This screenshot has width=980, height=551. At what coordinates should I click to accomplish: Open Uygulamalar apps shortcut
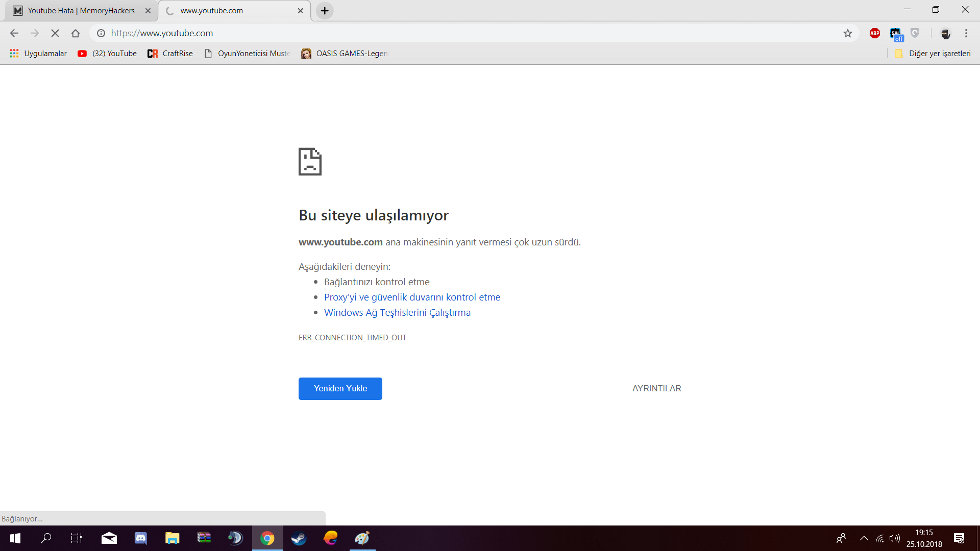(38, 54)
